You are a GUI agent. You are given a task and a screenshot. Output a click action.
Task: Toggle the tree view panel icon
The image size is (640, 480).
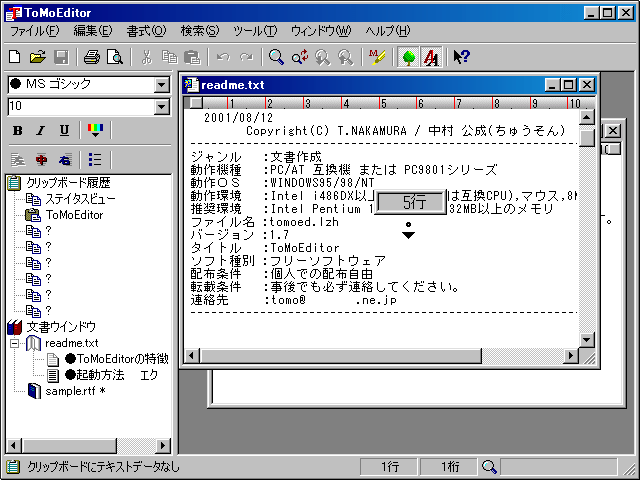(409, 57)
